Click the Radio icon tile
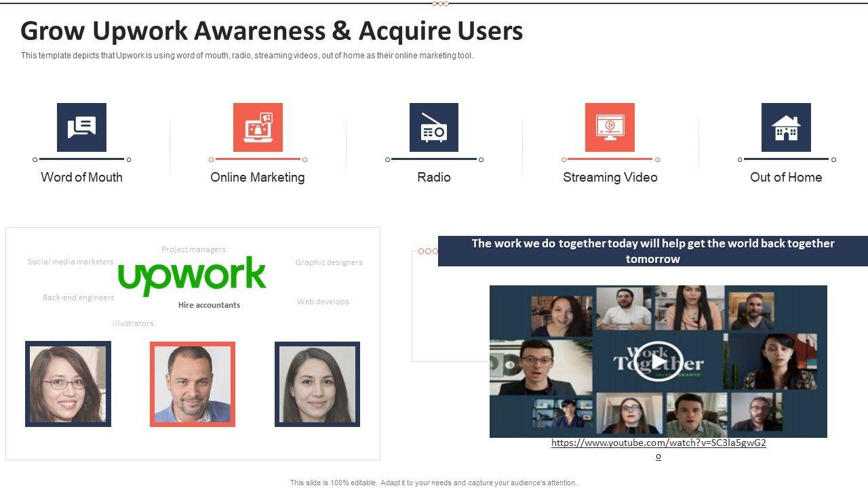Image resolution: width=868 pixels, height=488 pixels. tap(434, 127)
